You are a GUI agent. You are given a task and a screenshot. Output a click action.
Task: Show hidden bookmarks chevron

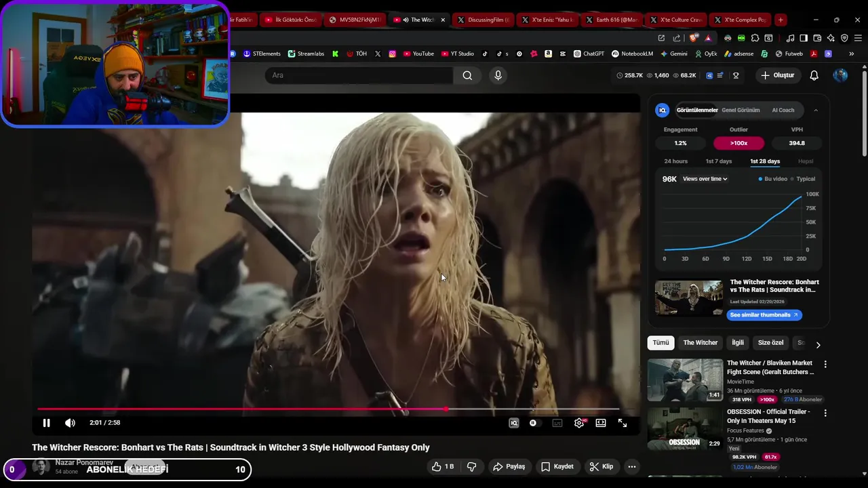click(851, 54)
